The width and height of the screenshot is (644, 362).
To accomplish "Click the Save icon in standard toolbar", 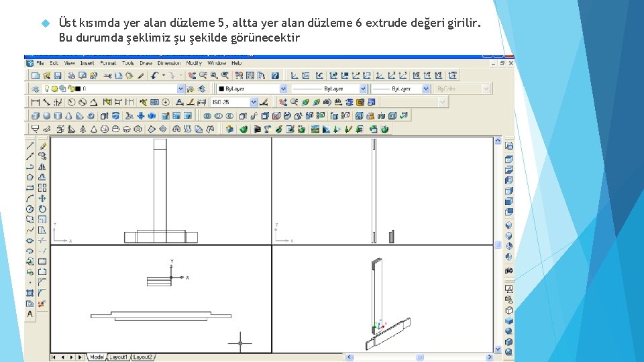I will (58, 76).
